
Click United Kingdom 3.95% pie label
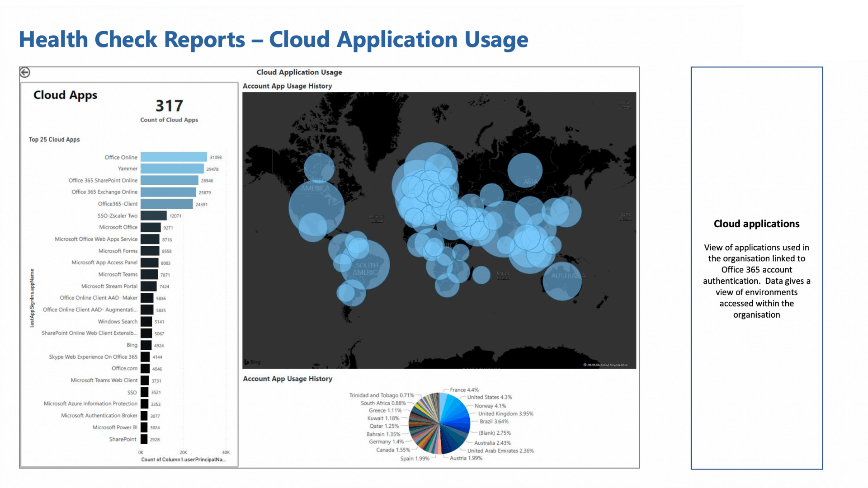tap(506, 413)
